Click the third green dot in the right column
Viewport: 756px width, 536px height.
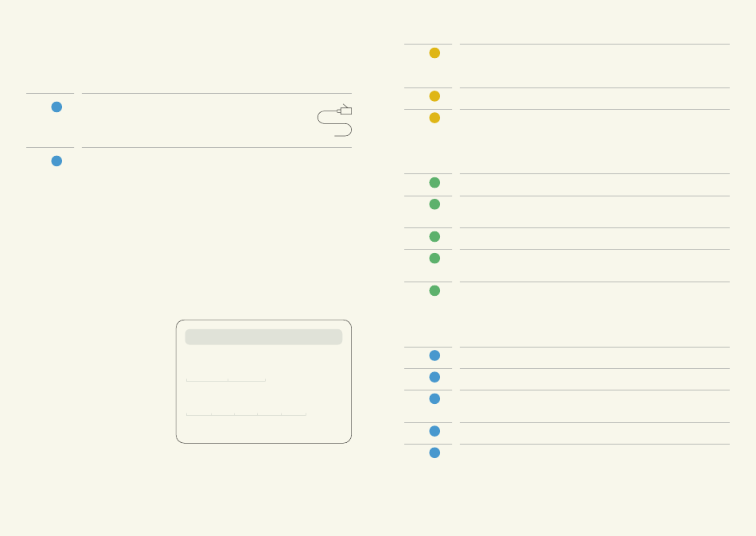coord(435,237)
